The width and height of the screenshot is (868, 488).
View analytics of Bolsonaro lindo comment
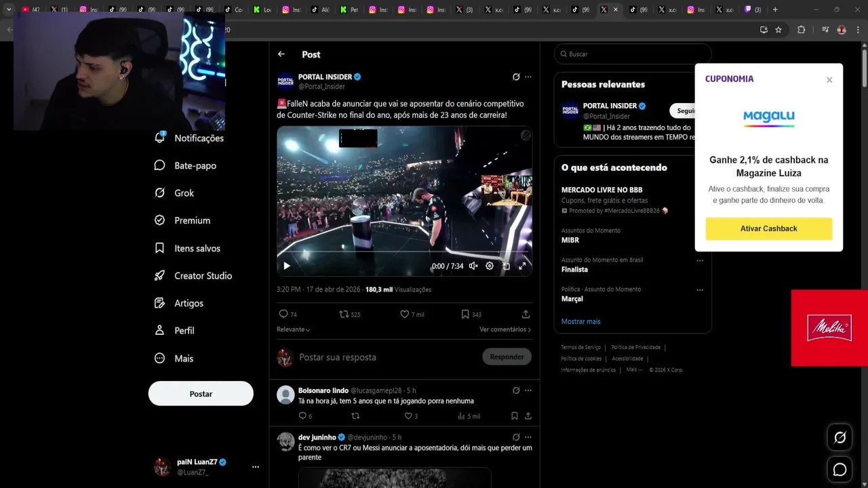(x=469, y=416)
